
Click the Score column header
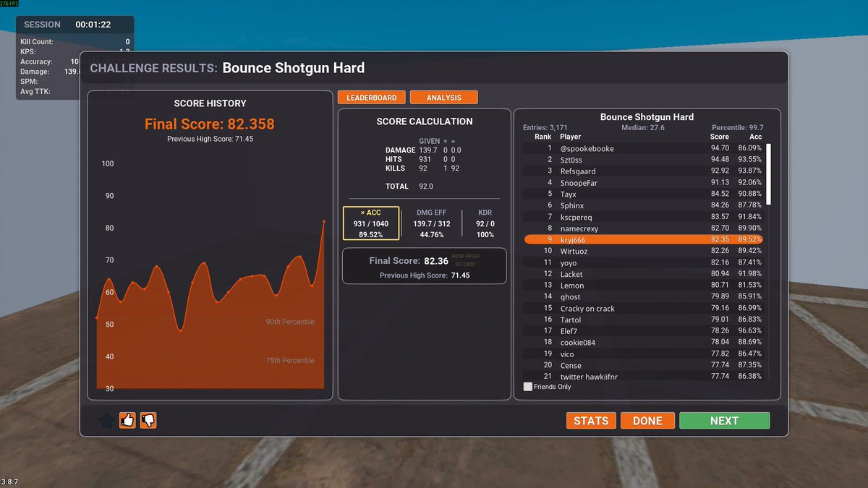click(720, 137)
